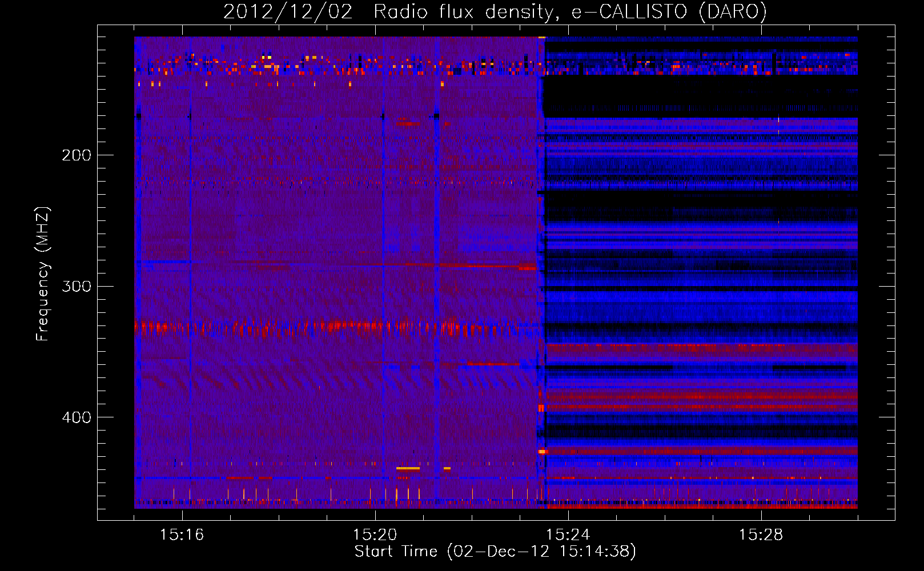Screen dimensions: 924x571
Task: Click the 'Frequency (MHZ)' axis label
Action: (x=43, y=274)
